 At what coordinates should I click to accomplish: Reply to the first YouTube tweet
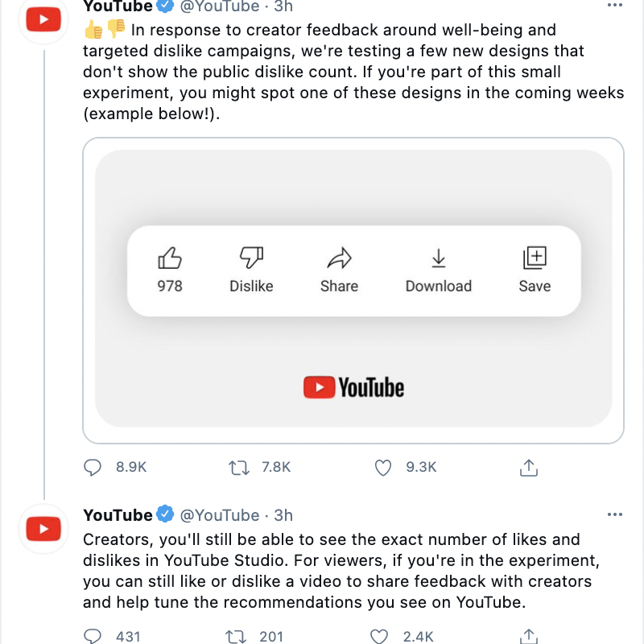93,467
